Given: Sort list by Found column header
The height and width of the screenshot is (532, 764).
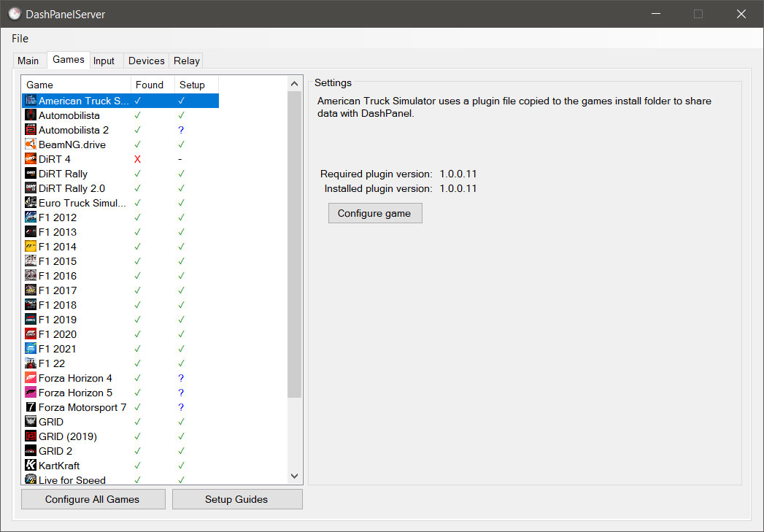Looking at the screenshot, I should click(153, 85).
